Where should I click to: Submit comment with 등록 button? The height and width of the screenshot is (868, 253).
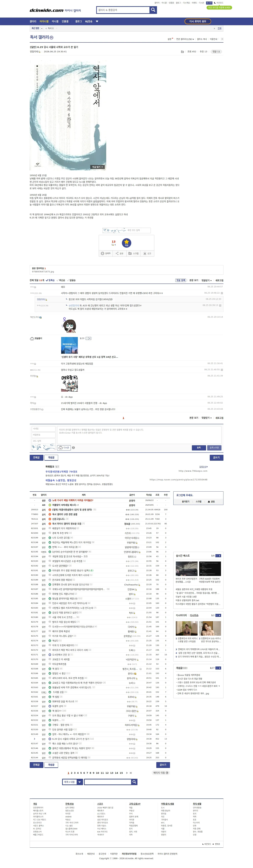pos(199,448)
